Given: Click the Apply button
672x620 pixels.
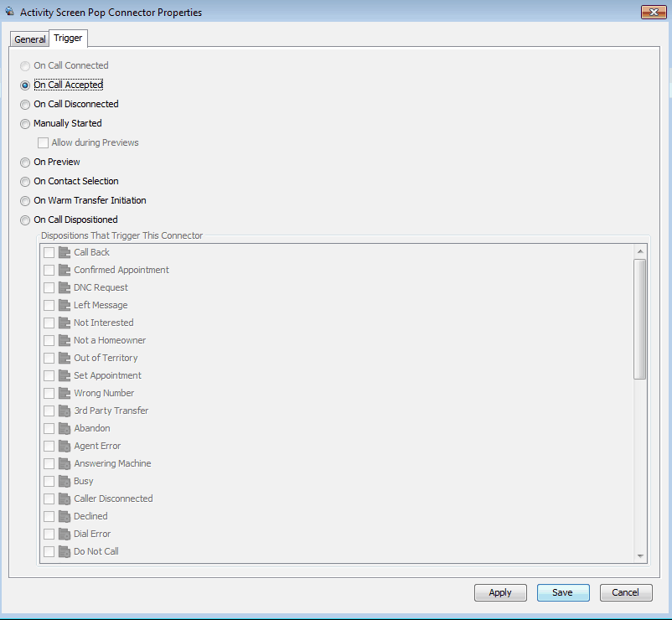Looking at the screenshot, I should (x=500, y=592).
